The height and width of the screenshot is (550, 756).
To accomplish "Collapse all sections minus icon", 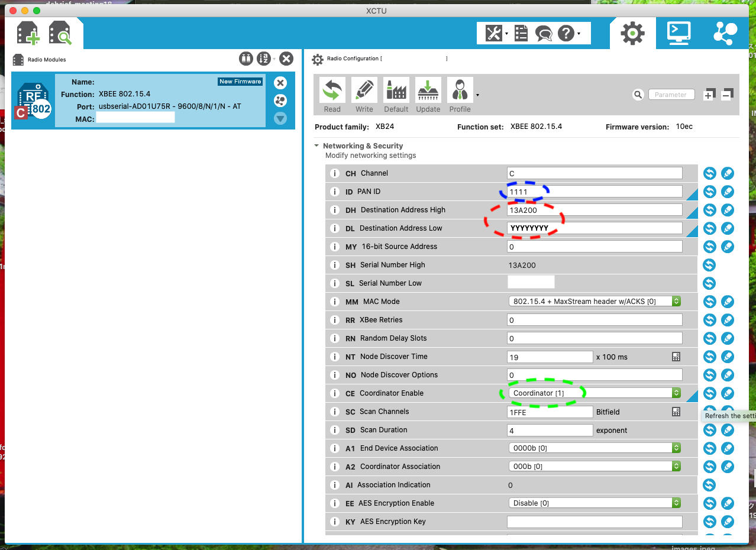I will point(728,93).
